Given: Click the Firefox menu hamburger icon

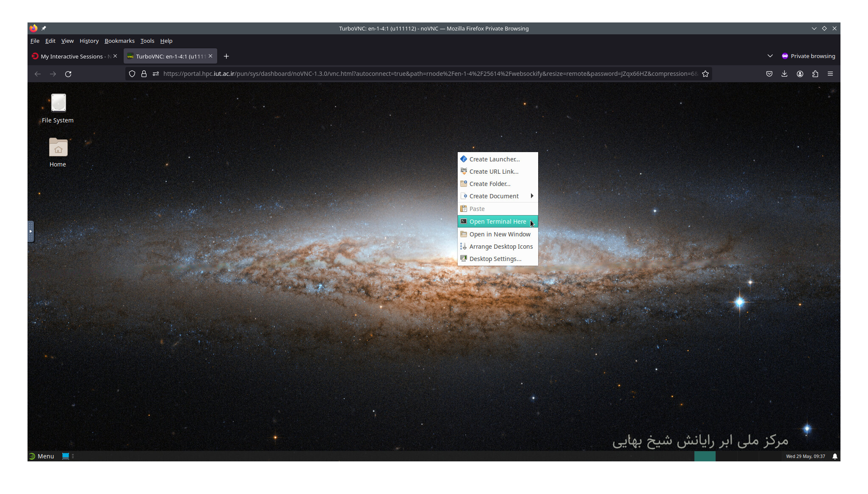Looking at the screenshot, I should tap(830, 73).
